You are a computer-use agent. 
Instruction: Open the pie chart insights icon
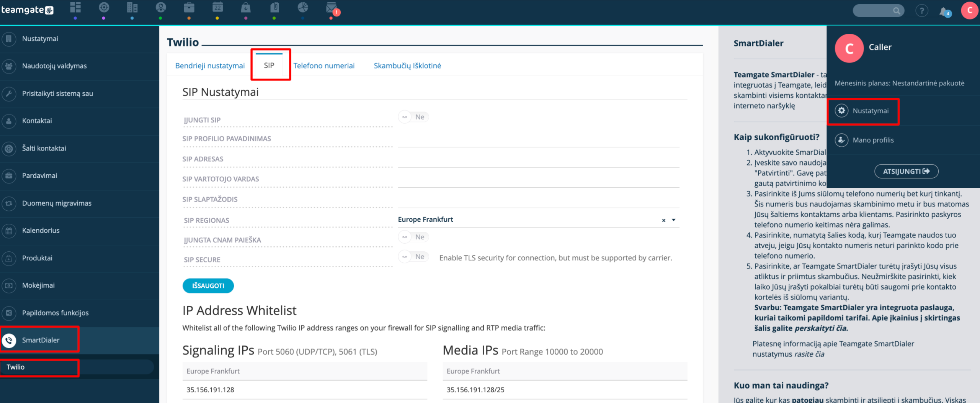point(303,8)
